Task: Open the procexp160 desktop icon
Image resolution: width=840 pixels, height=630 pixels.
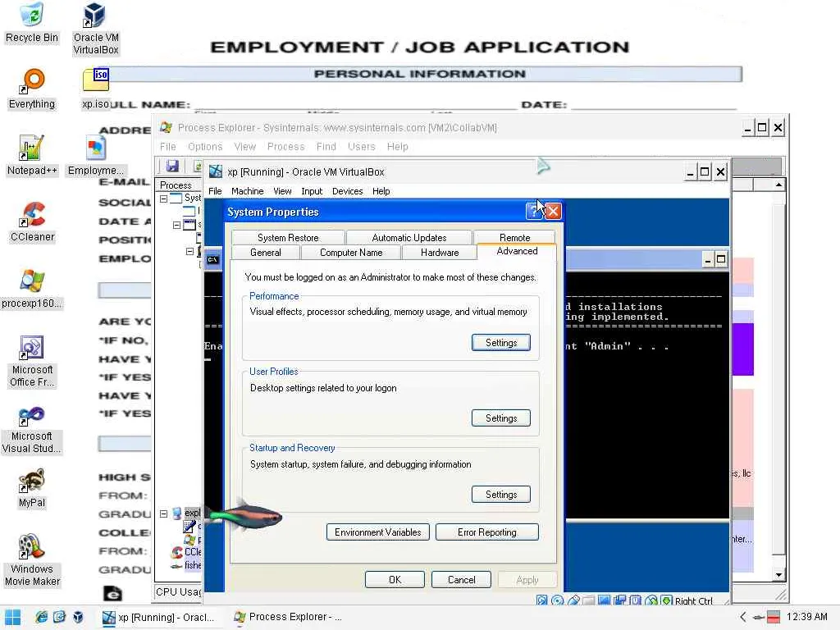Action: 32,288
